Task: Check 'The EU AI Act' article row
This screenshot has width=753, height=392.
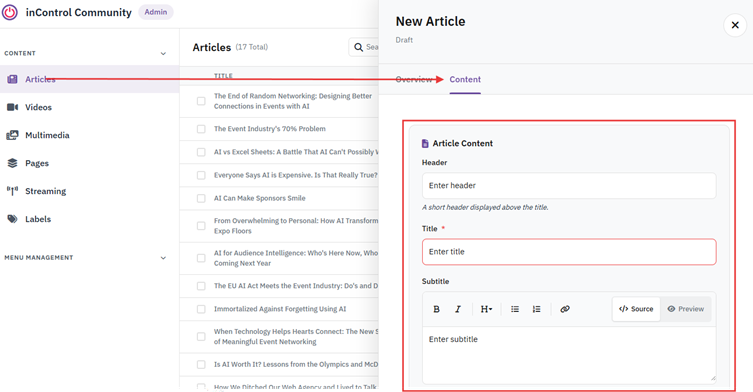Action: coord(201,286)
